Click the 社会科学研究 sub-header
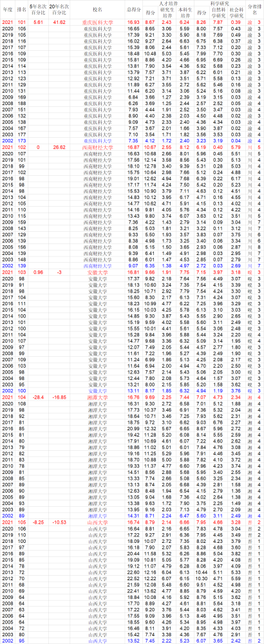This screenshot has height=644, width=264. click(x=236, y=12)
